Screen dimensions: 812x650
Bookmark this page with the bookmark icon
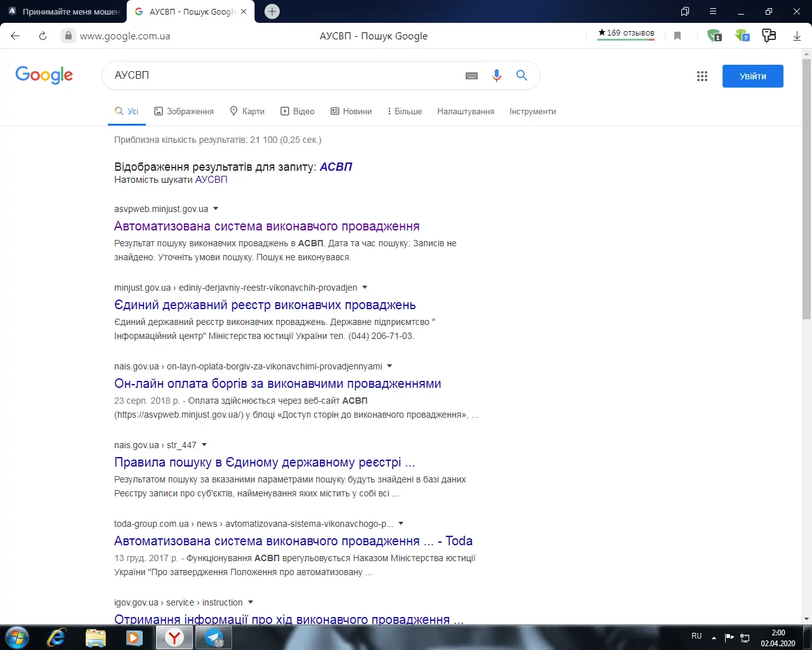[678, 36]
